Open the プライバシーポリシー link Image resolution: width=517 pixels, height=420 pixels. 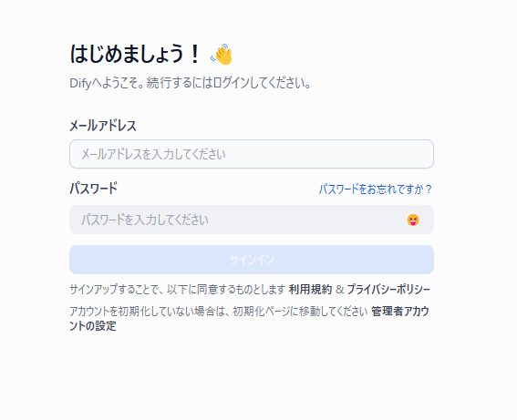tap(388, 290)
